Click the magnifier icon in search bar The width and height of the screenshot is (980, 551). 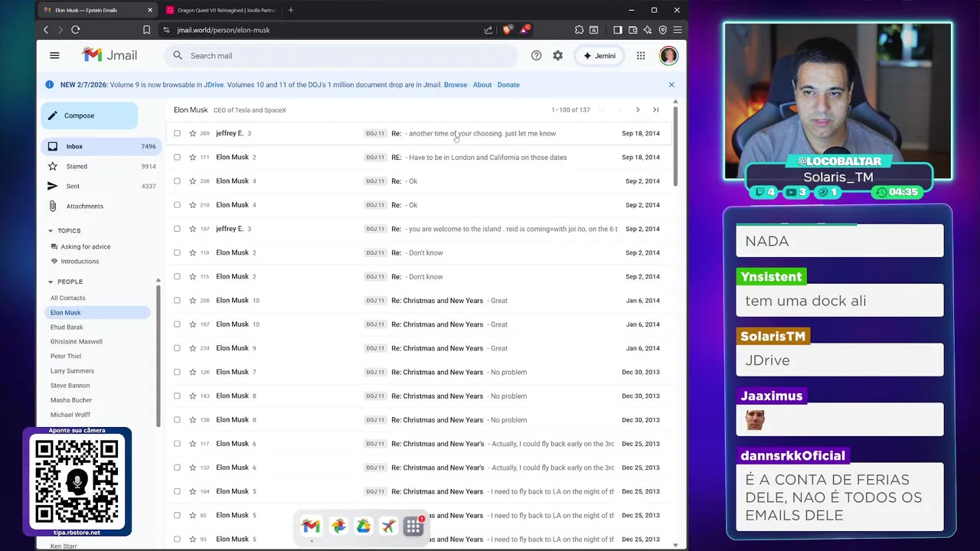(178, 55)
